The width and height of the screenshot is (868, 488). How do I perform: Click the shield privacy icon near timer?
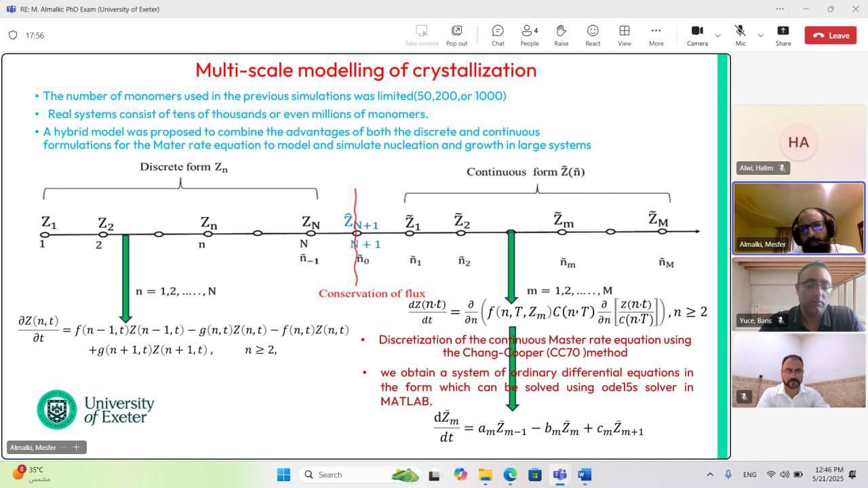tap(13, 35)
